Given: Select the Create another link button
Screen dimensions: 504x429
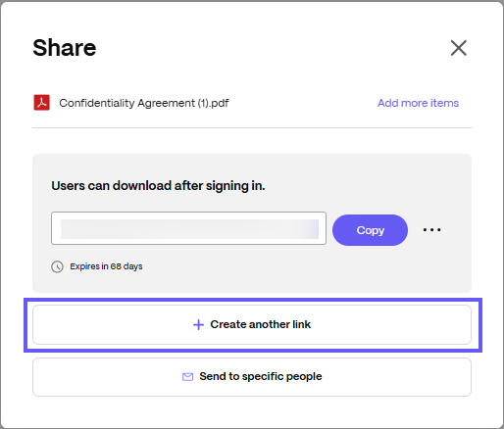Looking at the screenshot, I should (252, 324).
